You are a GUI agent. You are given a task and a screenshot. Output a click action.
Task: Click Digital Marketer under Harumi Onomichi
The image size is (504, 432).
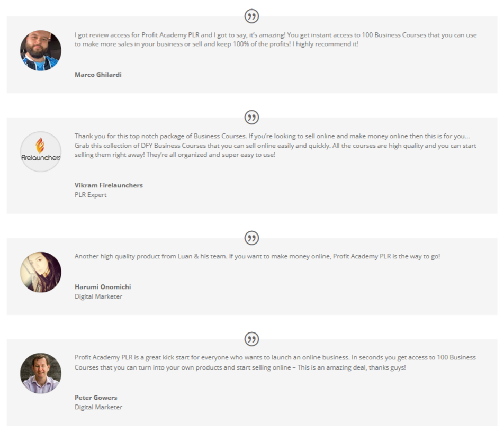click(x=98, y=296)
